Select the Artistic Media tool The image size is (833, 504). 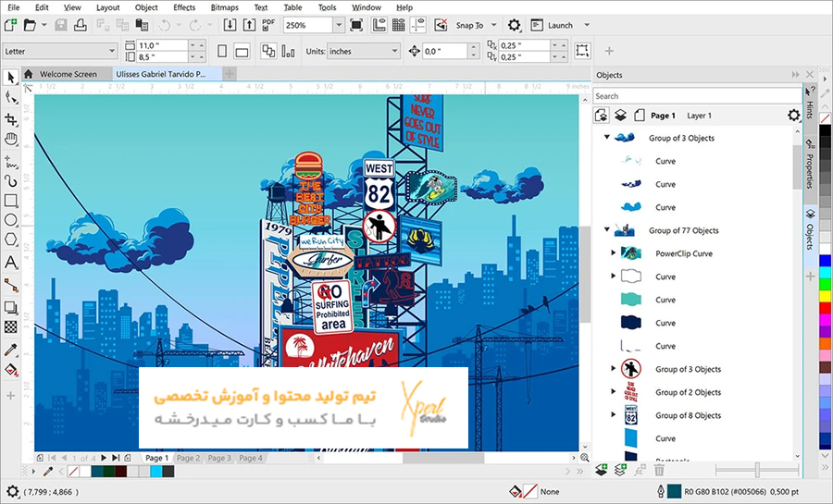10,181
